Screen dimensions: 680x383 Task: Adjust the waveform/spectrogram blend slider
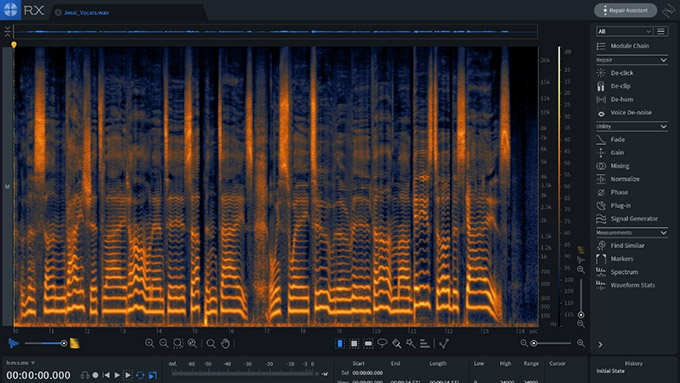(45, 344)
